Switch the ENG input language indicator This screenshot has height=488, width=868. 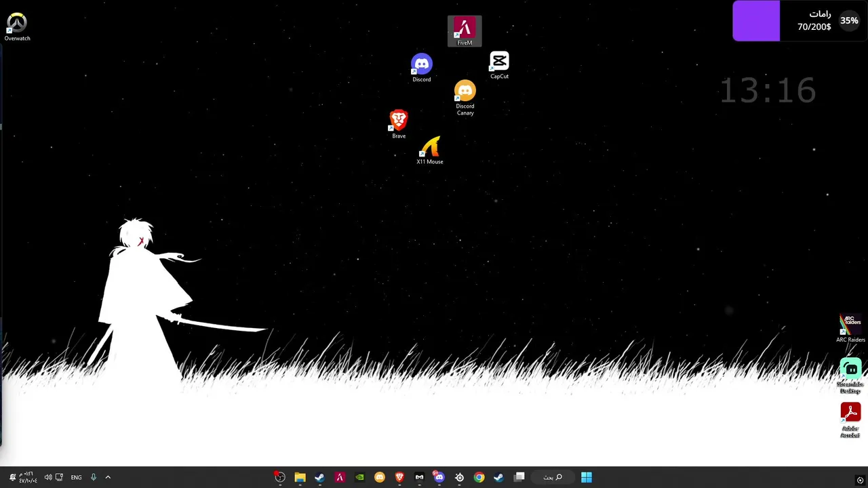[76, 477]
